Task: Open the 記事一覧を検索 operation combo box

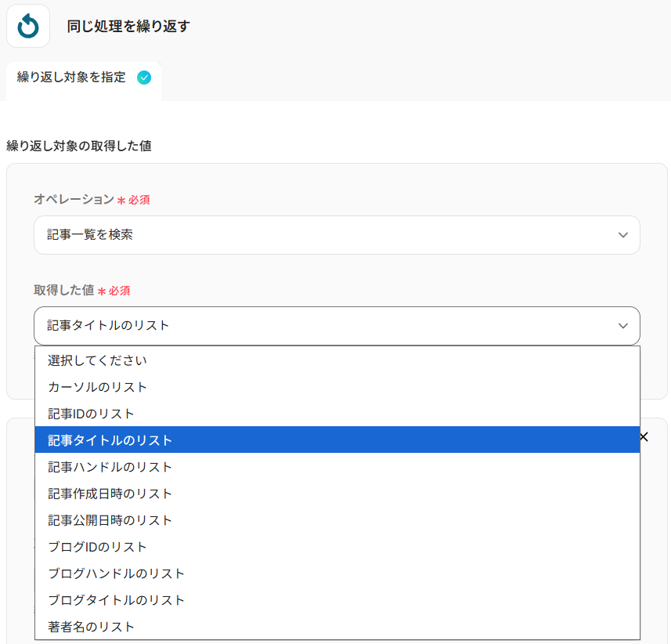Action: coord(337,235)
